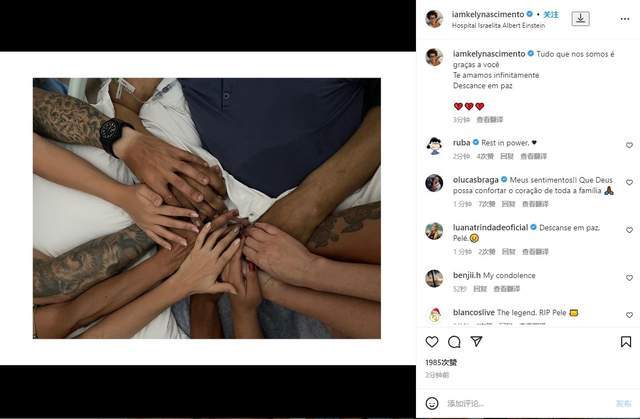Open the 1985 likes count list
640x419 pixels.
tap(441, 362)
